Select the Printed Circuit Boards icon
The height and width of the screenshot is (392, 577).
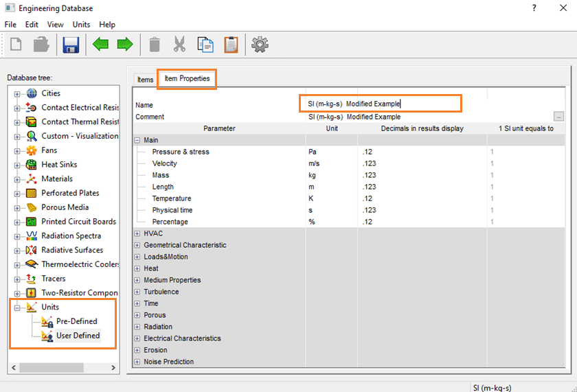(x=32, y=222)
